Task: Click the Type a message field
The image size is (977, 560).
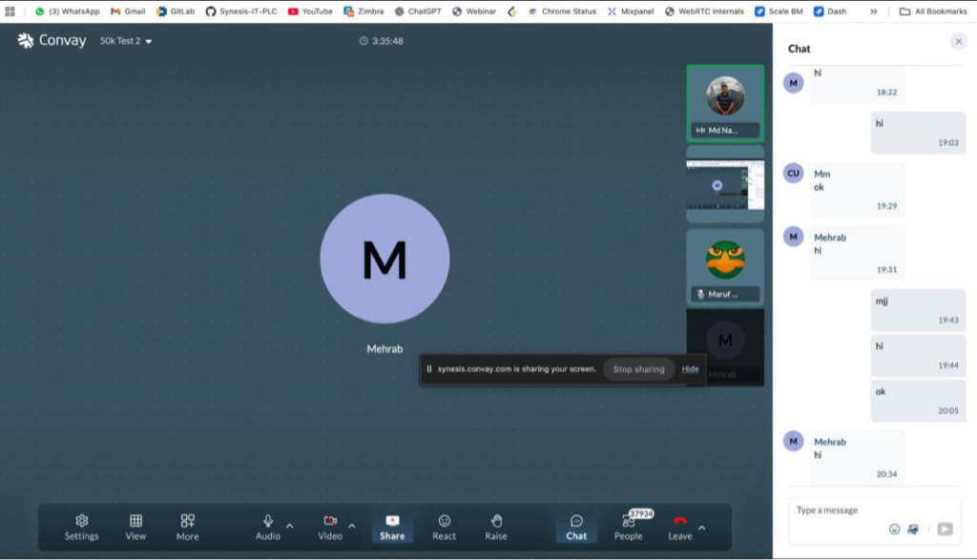Action: point(859,510)
